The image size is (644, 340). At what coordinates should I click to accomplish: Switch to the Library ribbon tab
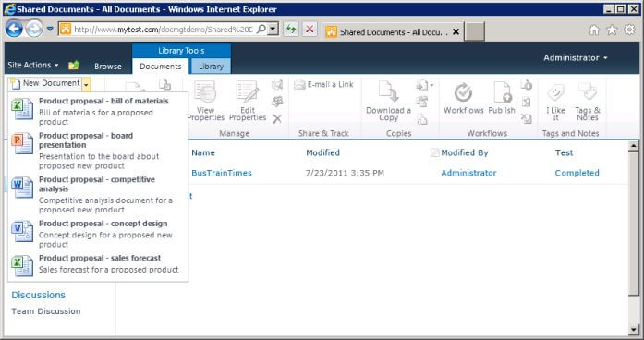[211, 67]
